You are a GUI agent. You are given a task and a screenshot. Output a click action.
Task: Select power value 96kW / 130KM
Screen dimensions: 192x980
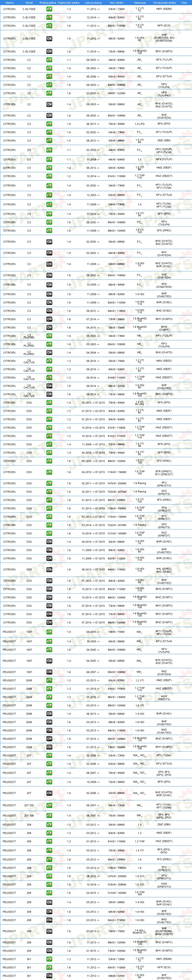(x=117, y=697)
